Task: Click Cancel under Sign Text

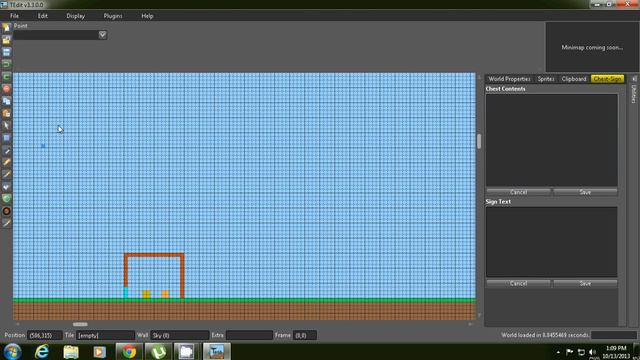Action: (x=518, y=283)
